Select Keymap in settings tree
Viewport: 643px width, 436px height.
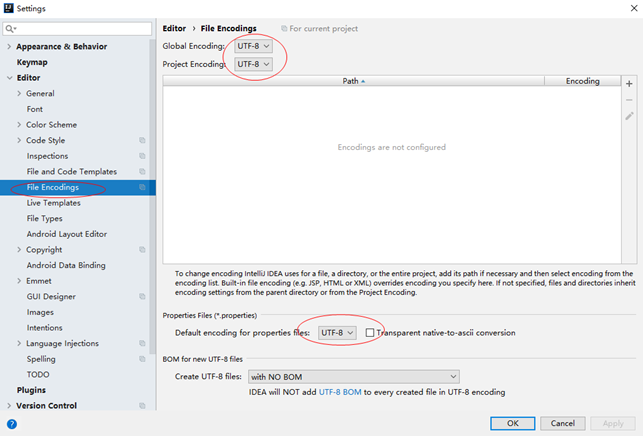pyautogui.click(x=32, y=62)
